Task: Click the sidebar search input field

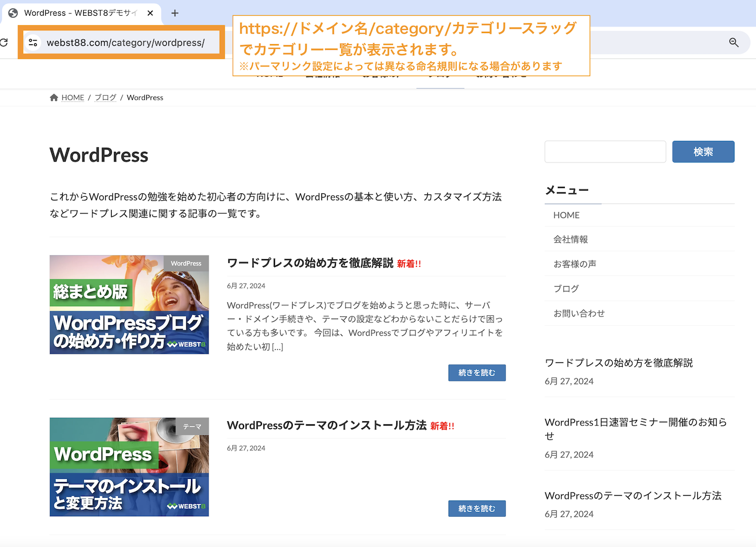Action: point(605,152)
